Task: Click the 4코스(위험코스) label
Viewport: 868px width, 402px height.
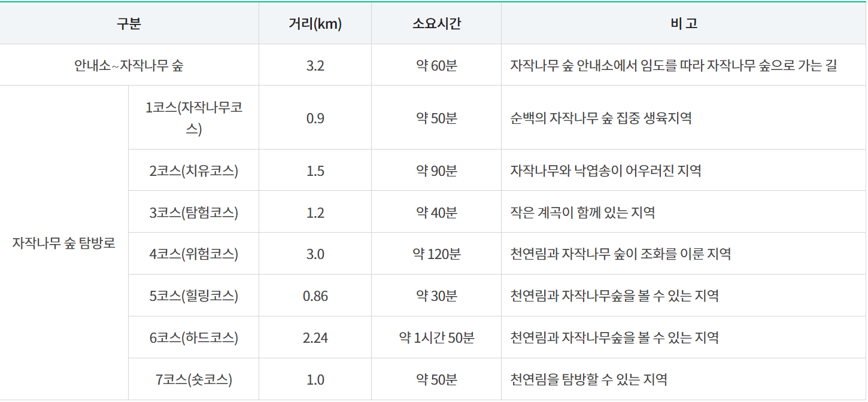Action: (193, 253)
